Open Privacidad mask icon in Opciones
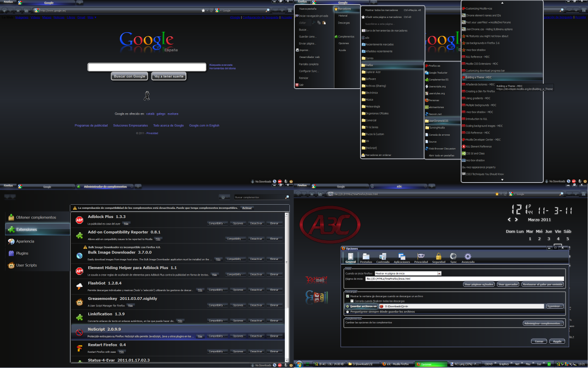588x368 pixels. click(421, 256)
